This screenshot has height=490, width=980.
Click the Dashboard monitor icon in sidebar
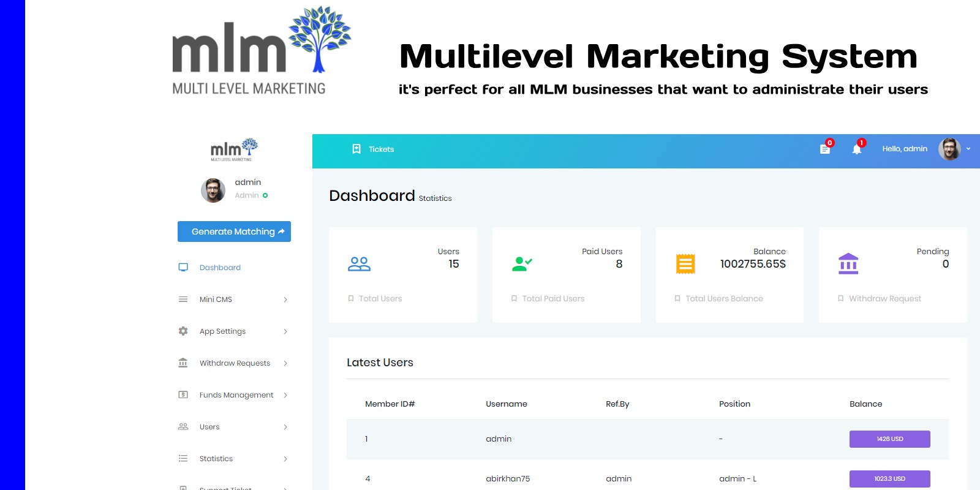click(x=183, y=268)
